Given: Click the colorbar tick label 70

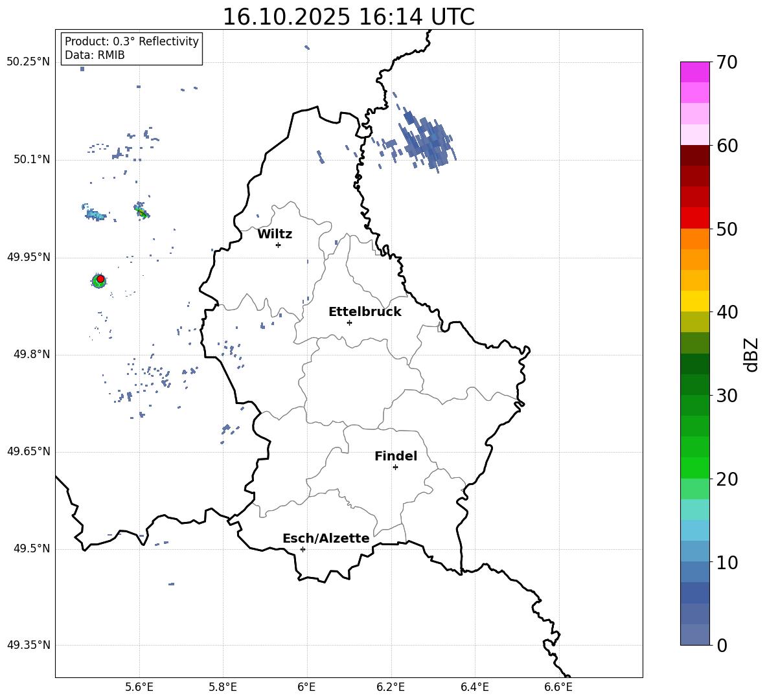Looking at the screenshot, I should [x=727, y=62].
